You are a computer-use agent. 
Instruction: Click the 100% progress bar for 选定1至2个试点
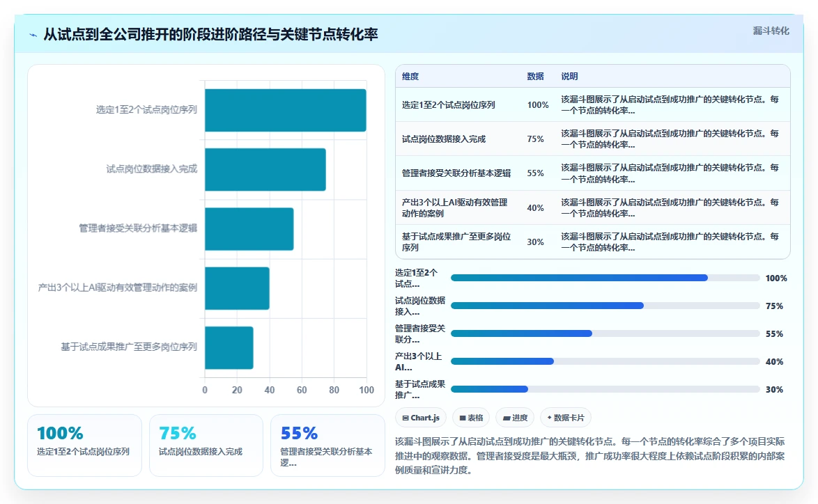605,278
